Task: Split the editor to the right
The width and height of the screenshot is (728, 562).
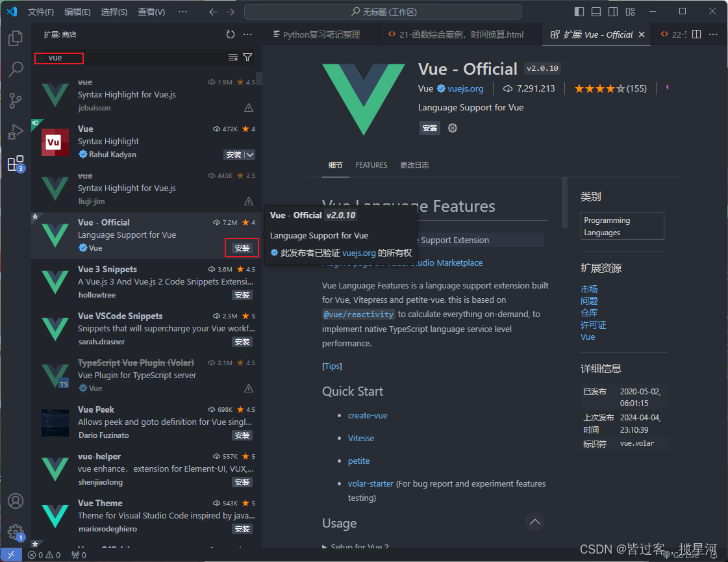Action: [x=696, y=34]
